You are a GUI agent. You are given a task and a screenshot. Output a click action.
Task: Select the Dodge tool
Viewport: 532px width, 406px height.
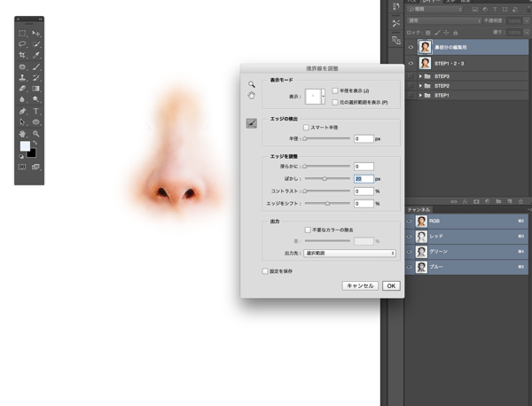coord(36,99)
